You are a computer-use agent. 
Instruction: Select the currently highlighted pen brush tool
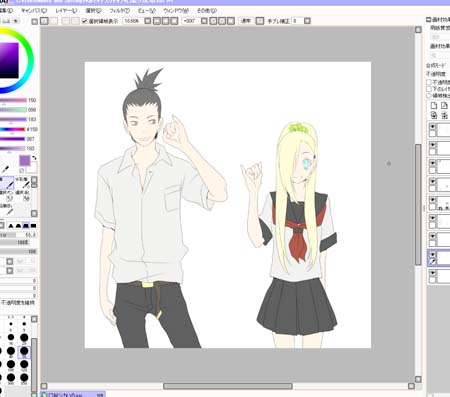(7, 183)
